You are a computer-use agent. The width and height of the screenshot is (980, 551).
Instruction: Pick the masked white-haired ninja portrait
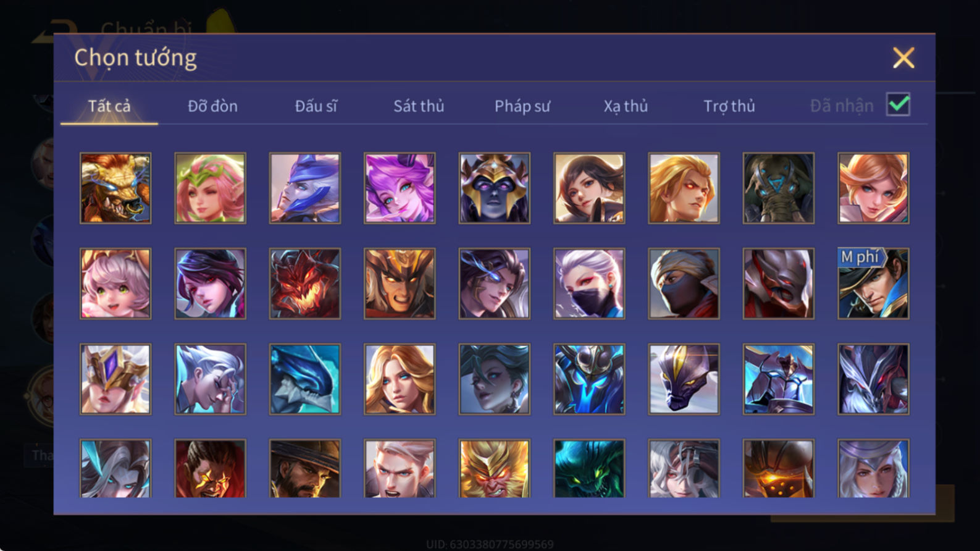click(589, 284)
